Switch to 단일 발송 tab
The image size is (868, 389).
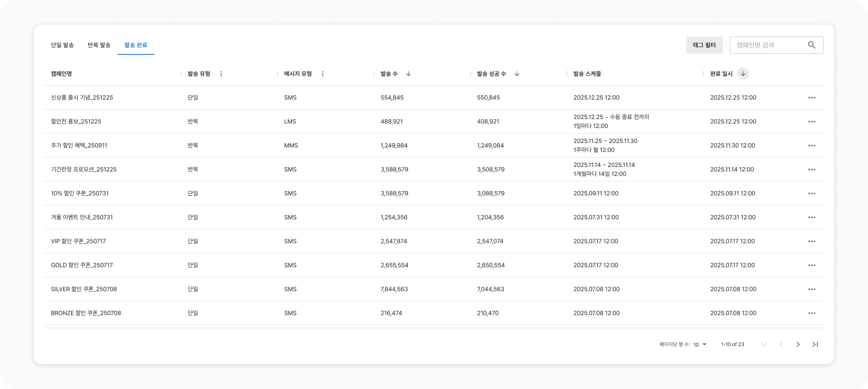[x=62, y=45]
